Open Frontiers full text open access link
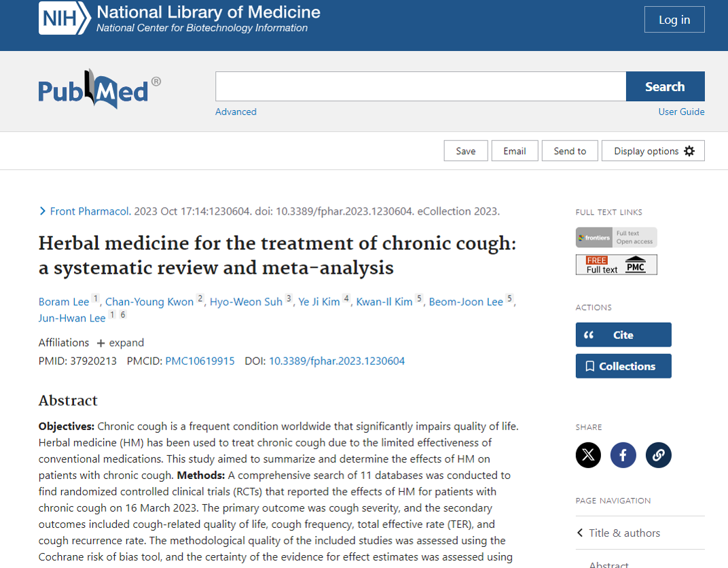Viewport: 728px width, 568px height. 616,237
